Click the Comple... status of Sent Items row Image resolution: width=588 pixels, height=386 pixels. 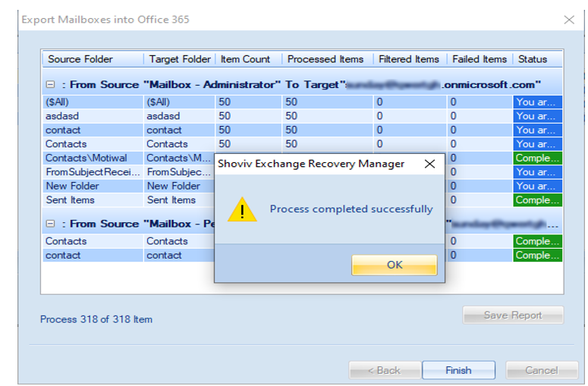(x=537, y=200)
